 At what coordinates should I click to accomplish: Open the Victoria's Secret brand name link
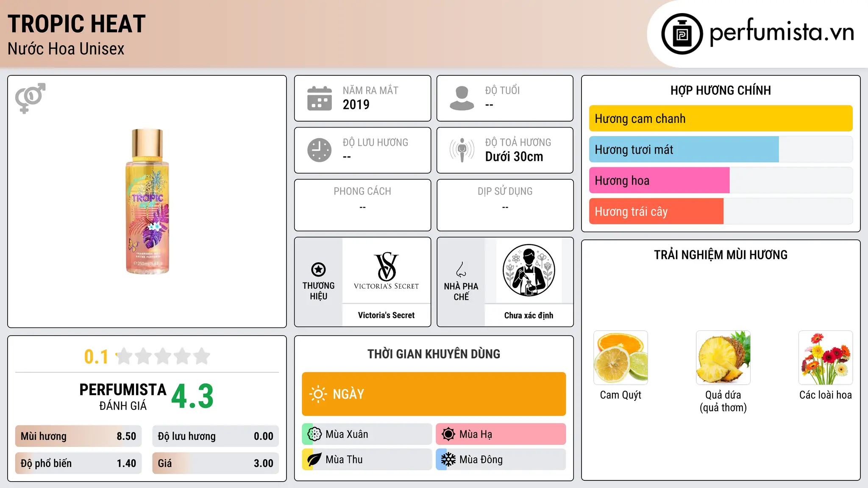click(x=386, y=315)
